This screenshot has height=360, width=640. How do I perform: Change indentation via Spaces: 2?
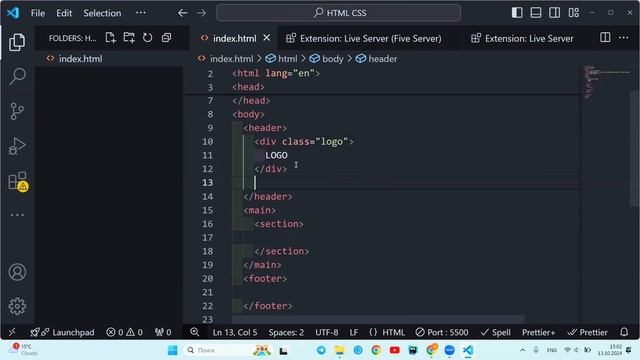click(286, 332)
